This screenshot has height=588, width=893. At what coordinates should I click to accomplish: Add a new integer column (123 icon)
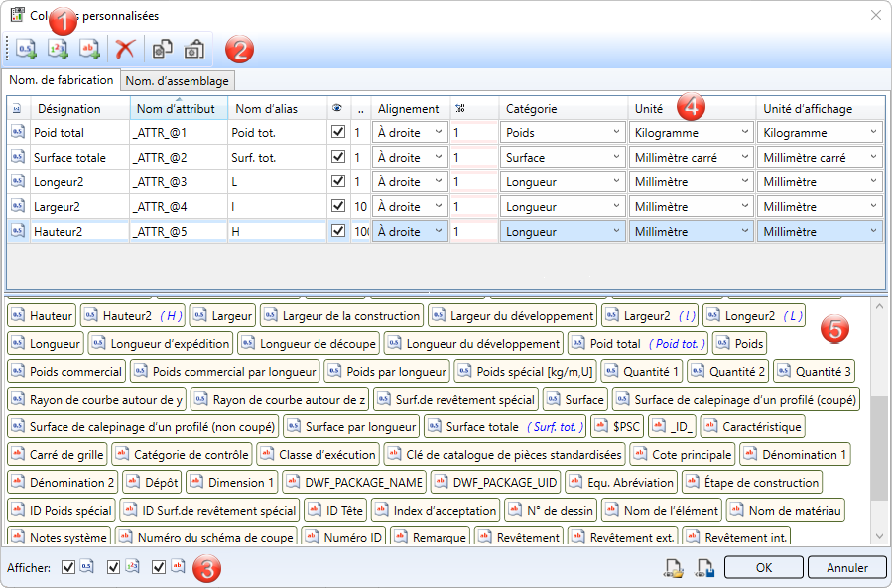click(x=59, y=49)
